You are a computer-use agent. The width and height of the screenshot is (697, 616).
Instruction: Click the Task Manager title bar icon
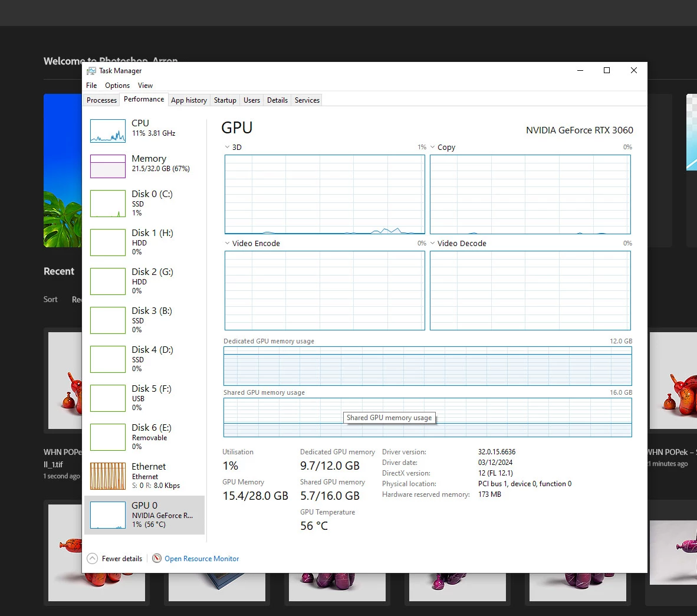coord(91,71)
